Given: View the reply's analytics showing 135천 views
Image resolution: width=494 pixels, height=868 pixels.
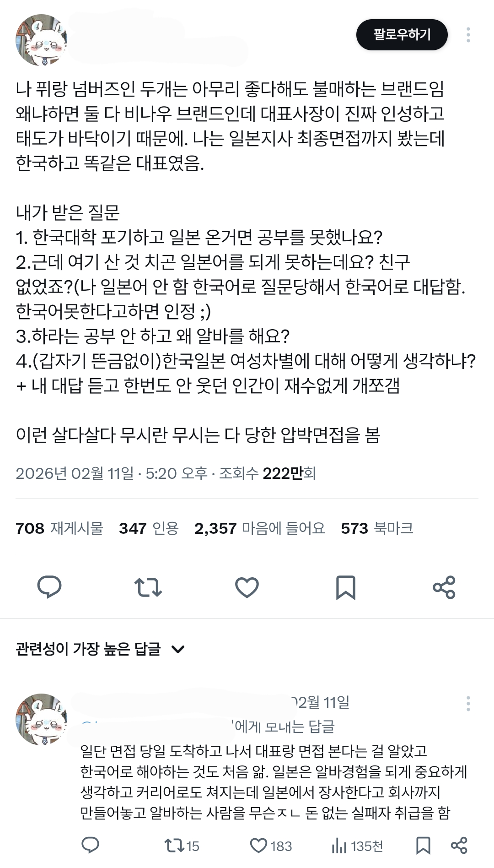Looking at the screenshot, I should pyautogui.click(x=357, y=846).
